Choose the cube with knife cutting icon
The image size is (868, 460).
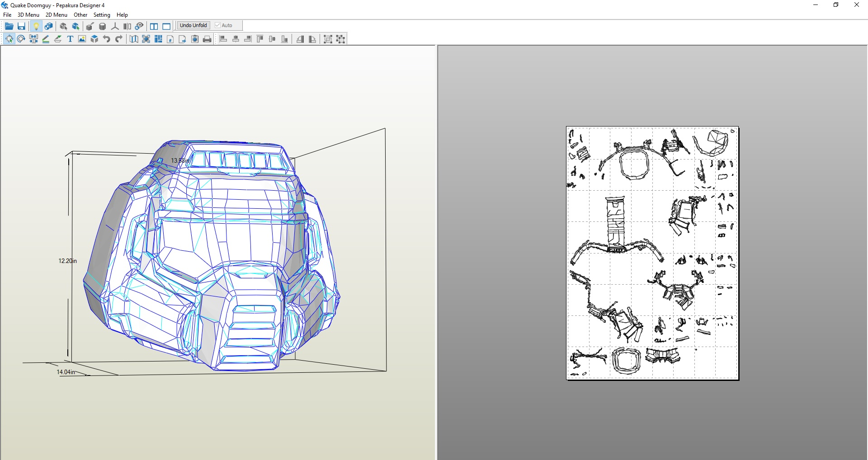90,26
